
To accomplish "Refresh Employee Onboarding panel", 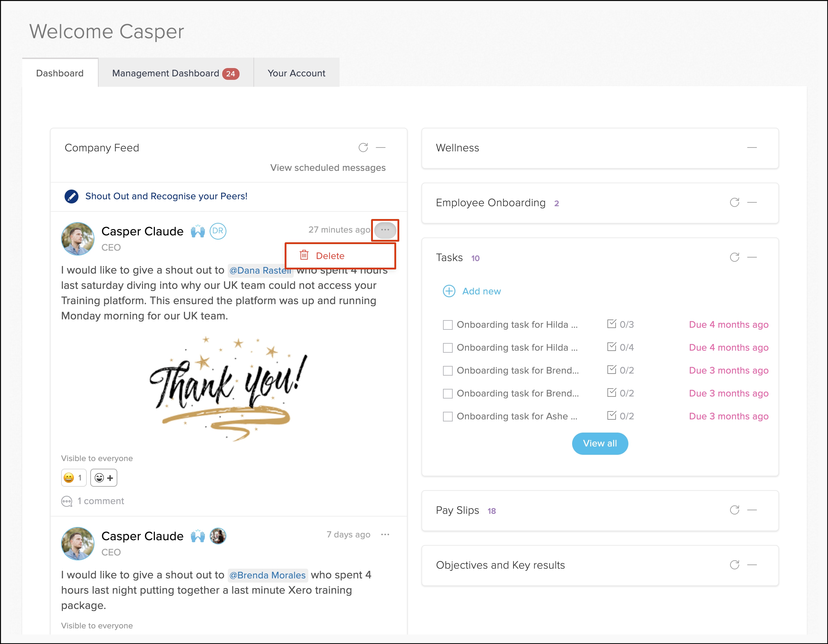I will coord(734,202).
